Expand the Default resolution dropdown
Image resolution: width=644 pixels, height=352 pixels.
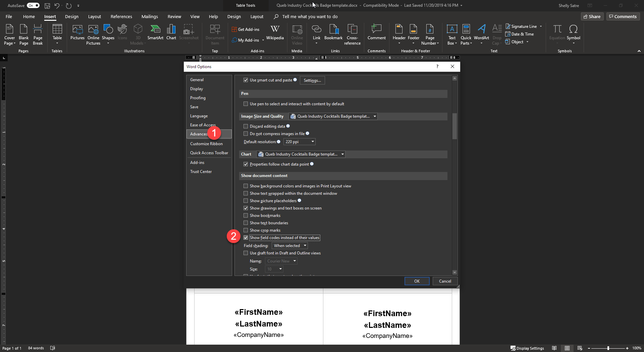tap(299, 142)
